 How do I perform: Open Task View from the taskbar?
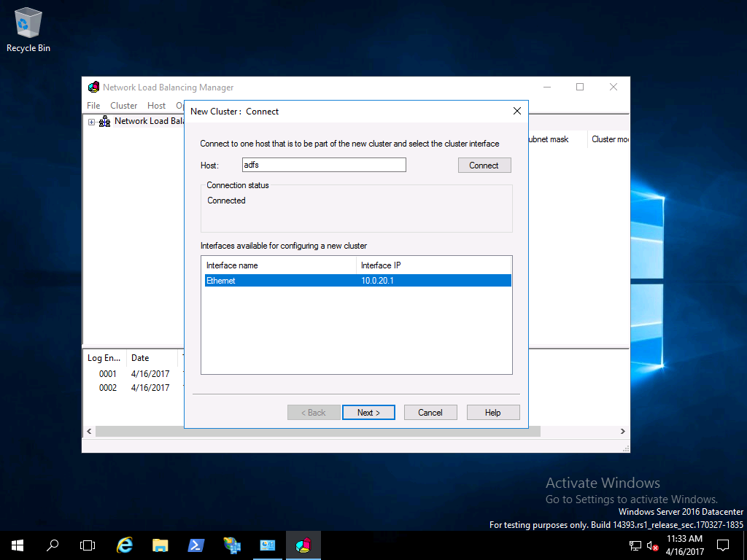[88, 545]
